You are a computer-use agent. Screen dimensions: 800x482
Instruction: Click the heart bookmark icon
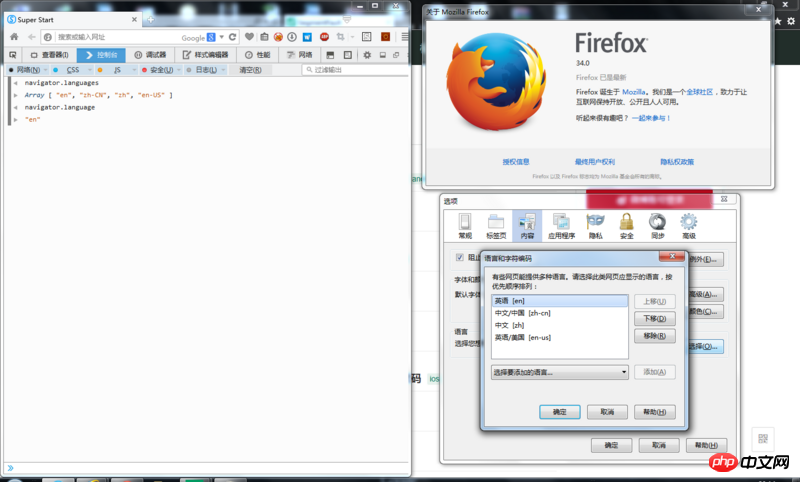(x=249, y=37)
